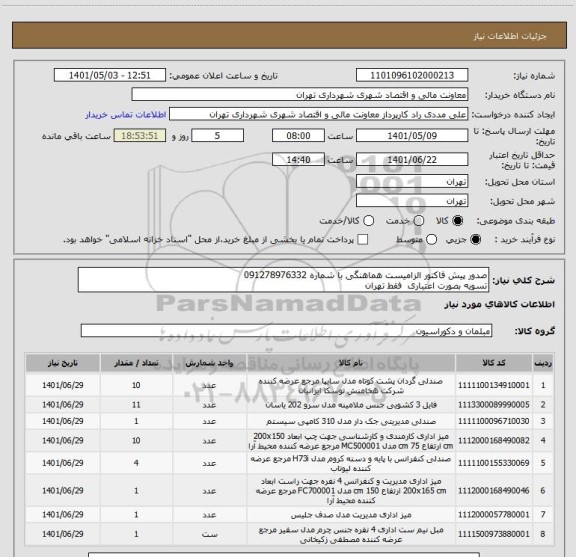Click item name فایل 3 کشویی row 2

[351, 405]
